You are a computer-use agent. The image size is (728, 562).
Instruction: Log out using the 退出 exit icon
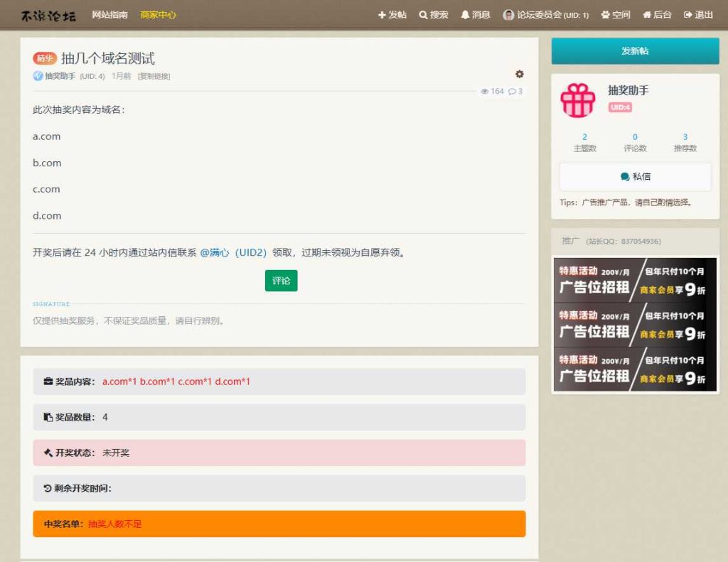[697, 14]
